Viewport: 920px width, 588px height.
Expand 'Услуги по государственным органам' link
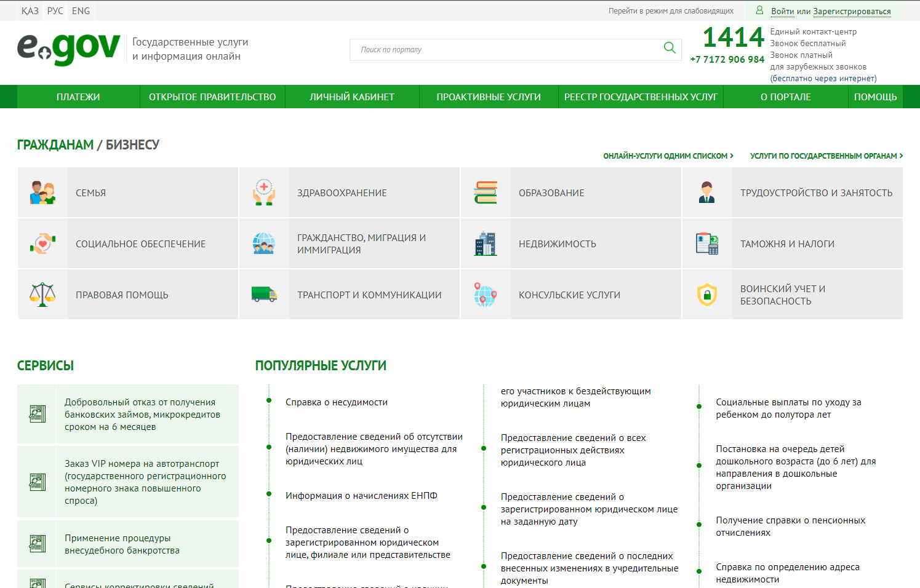tap(826, 156)
